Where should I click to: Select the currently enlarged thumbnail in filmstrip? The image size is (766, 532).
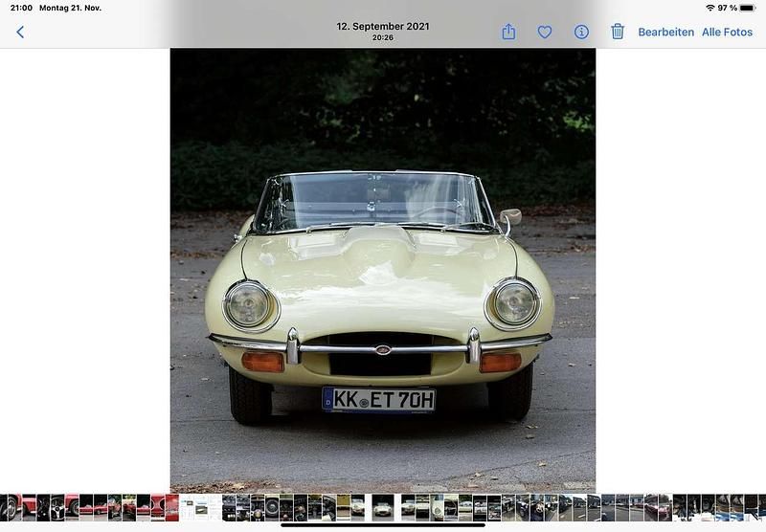tap(382, 507)
